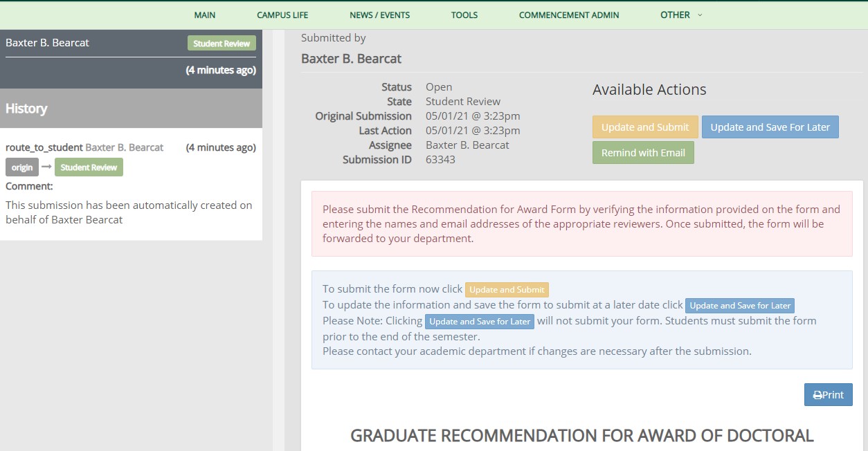Navigate to COMMENCEMENT ADMIN
The image size is (868, 451).
point(569,15)
